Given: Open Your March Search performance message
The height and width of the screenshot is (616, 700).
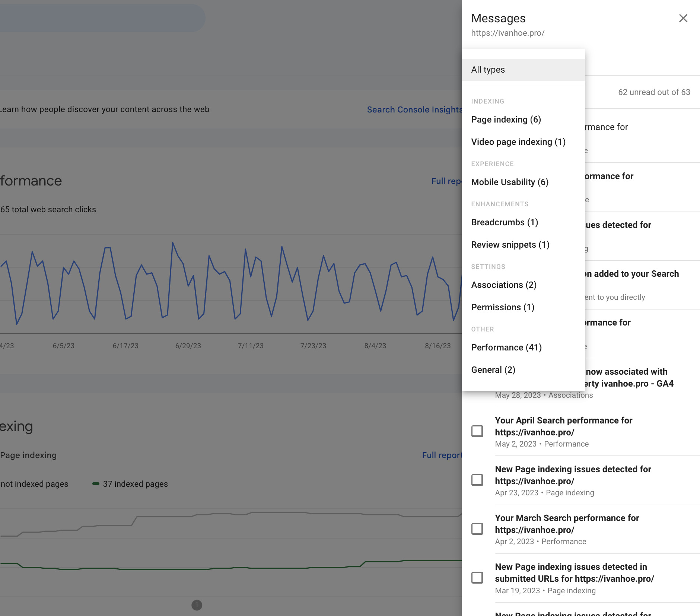Looking at the screenshot, I should tap(567, 524).
